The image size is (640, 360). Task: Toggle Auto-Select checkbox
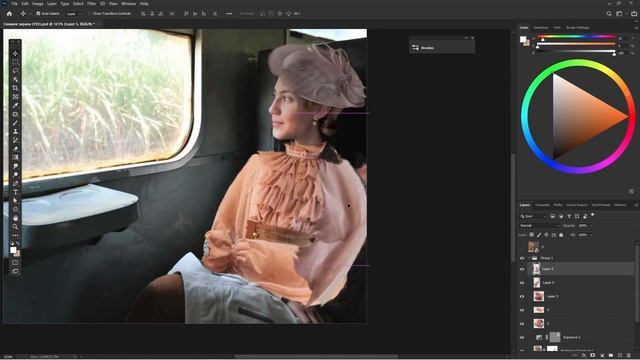point(38,13)
